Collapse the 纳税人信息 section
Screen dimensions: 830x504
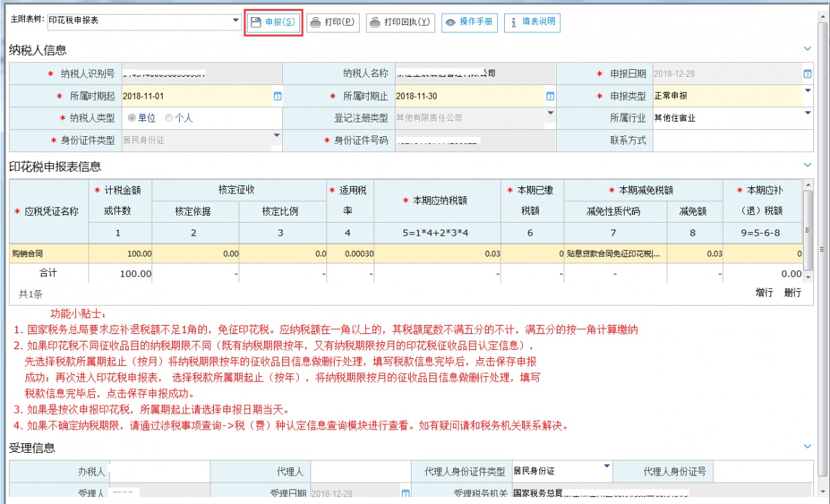(807, 48)
